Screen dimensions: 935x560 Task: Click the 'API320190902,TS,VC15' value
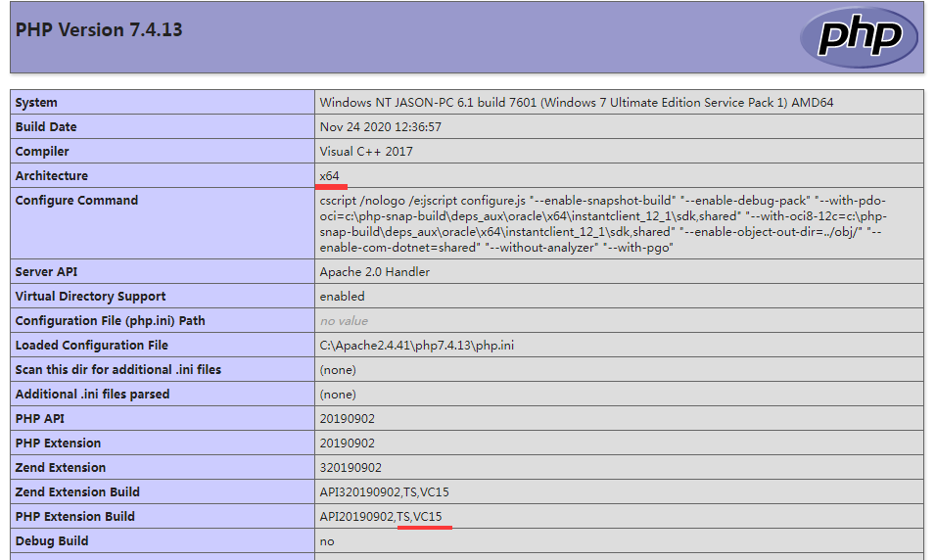pyautogui.click(x=384, y=492)
